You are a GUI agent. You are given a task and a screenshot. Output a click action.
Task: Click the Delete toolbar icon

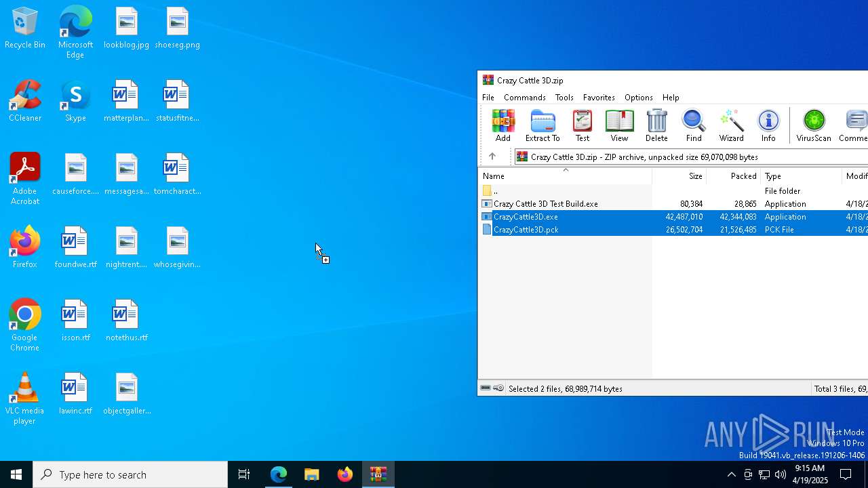click(656, 125)
